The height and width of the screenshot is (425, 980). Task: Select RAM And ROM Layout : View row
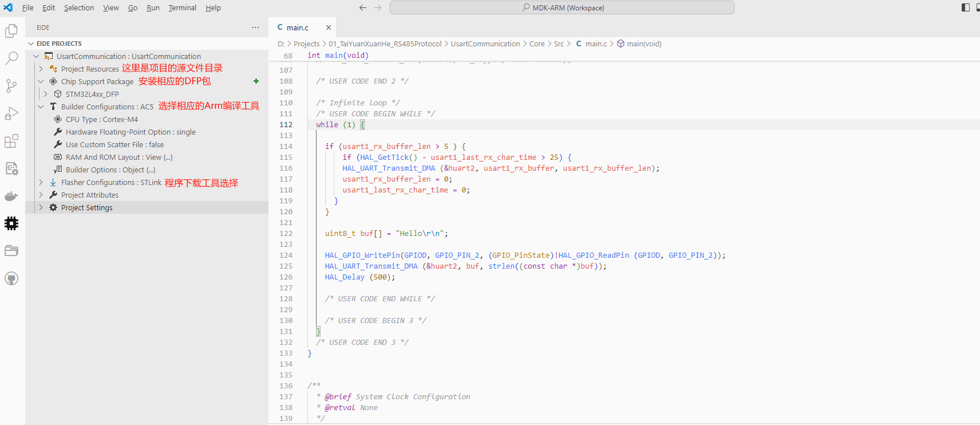[147, 157]
